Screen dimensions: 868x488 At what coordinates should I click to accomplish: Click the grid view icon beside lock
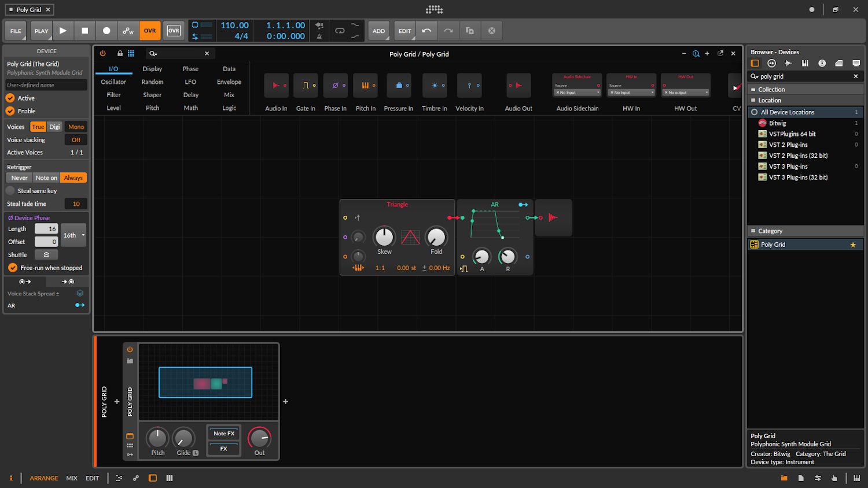(x=131, y=53)
